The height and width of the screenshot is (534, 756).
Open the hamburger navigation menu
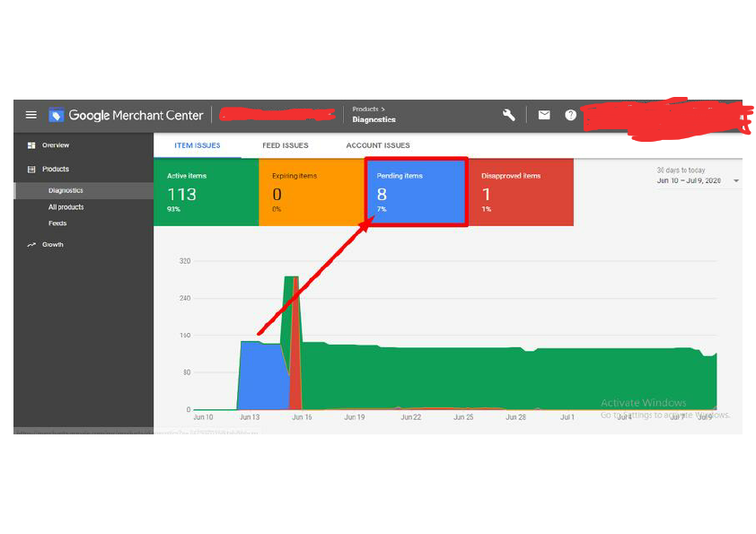coord(31,115)
